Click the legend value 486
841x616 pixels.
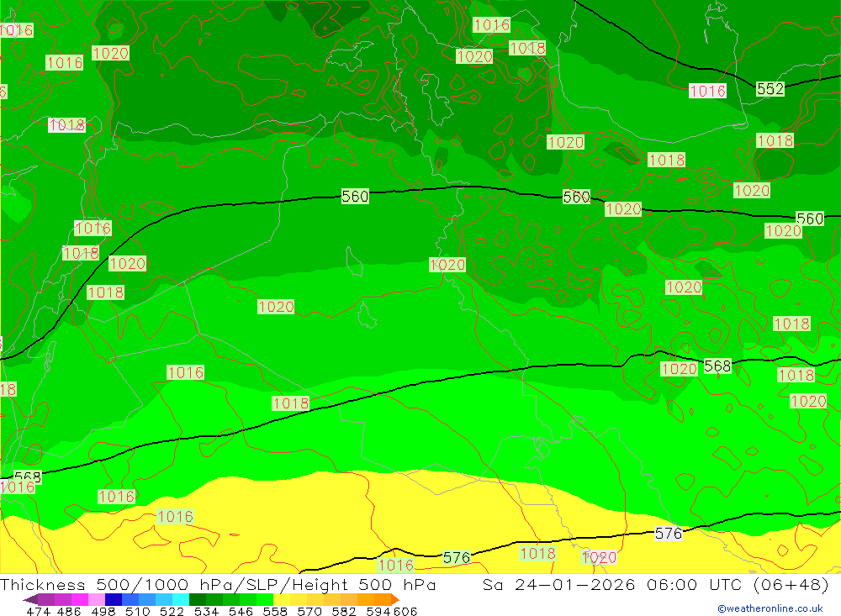pos(68,611)
